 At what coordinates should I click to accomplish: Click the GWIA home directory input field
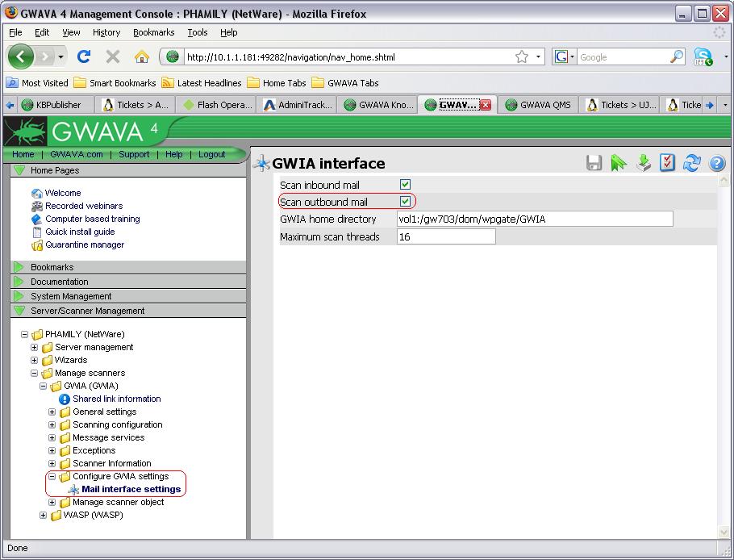tap(535, 219)
